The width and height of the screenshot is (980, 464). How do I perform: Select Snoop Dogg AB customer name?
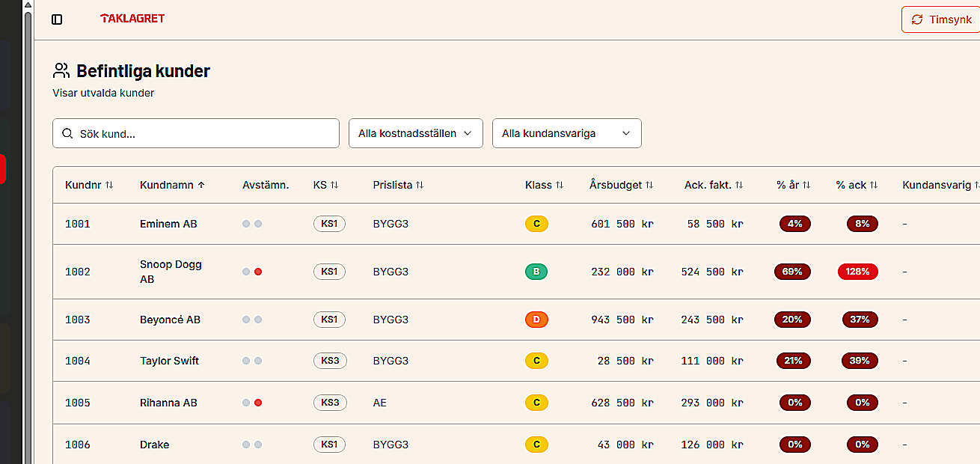171,272
